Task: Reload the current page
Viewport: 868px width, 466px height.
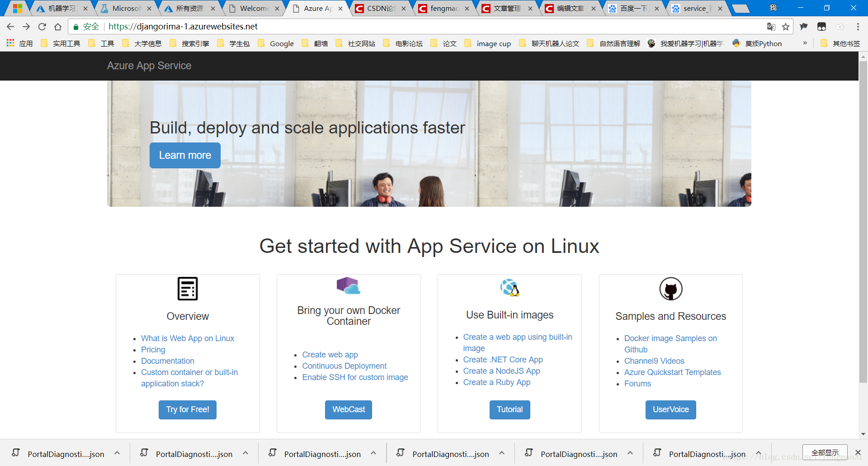Action: coord(42,27)
